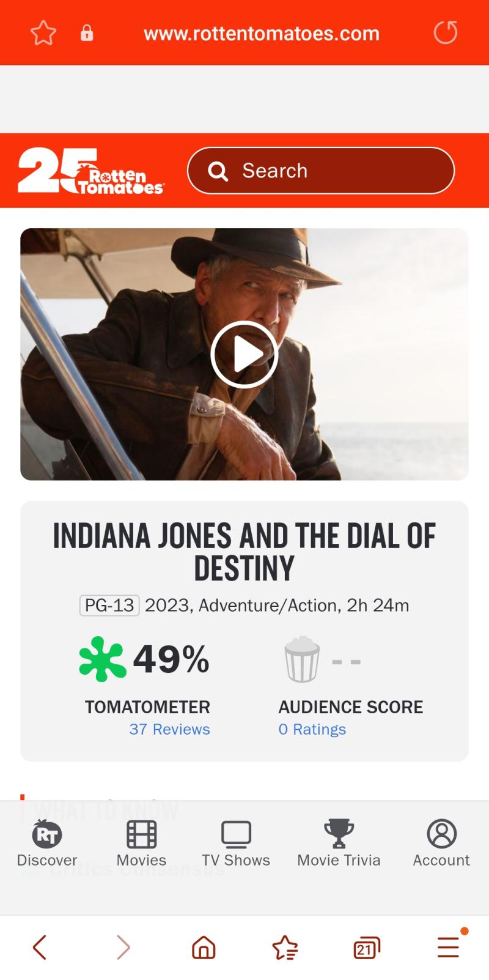Open the Account tab
This screenshot has height=980, width=489.
[441, 844]
